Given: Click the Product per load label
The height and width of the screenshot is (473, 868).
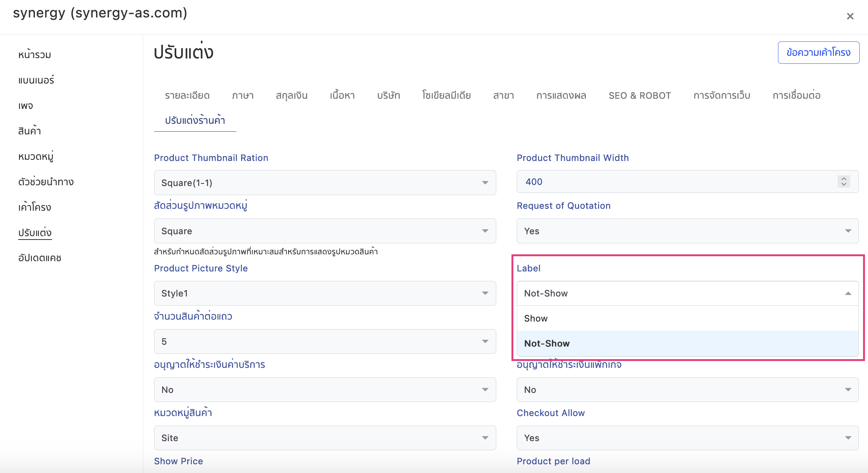Looking at the screenshot, I should point(554,461).
